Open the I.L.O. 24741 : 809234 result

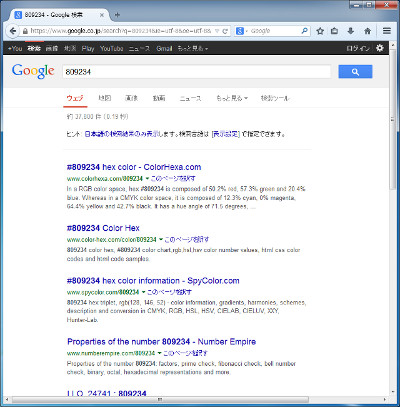click(x=107, y=393)
